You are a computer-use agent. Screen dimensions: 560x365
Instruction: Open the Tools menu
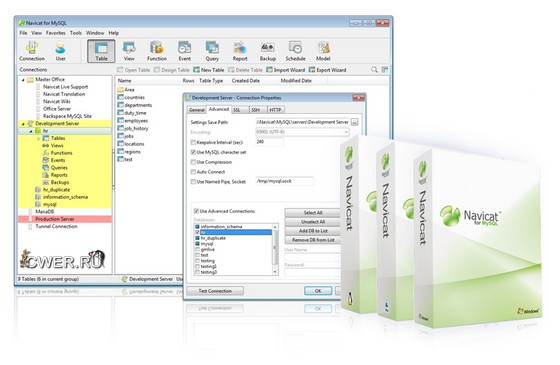(76, 33)
